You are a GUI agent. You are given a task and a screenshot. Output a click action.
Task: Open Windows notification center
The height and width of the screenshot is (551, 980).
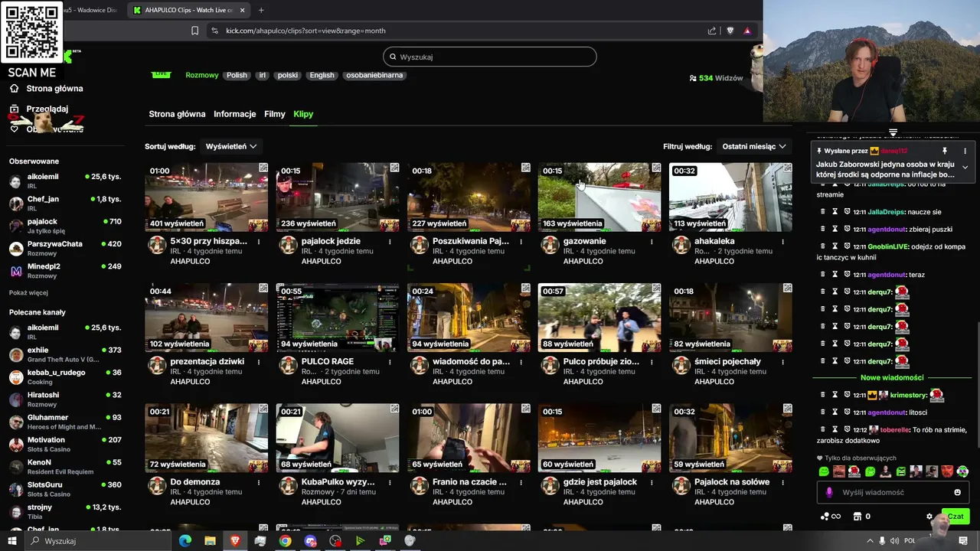[962, 541]
